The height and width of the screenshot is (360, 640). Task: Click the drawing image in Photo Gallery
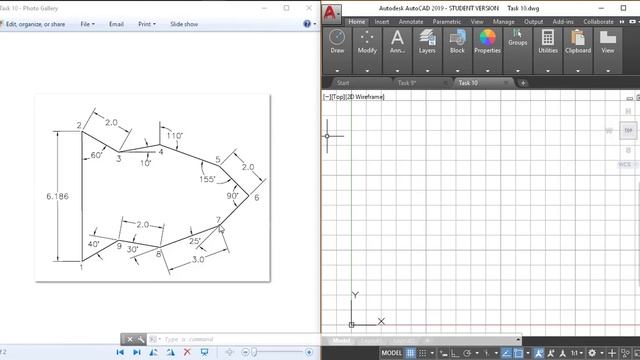pyautogui.click(x=153, y=188)
